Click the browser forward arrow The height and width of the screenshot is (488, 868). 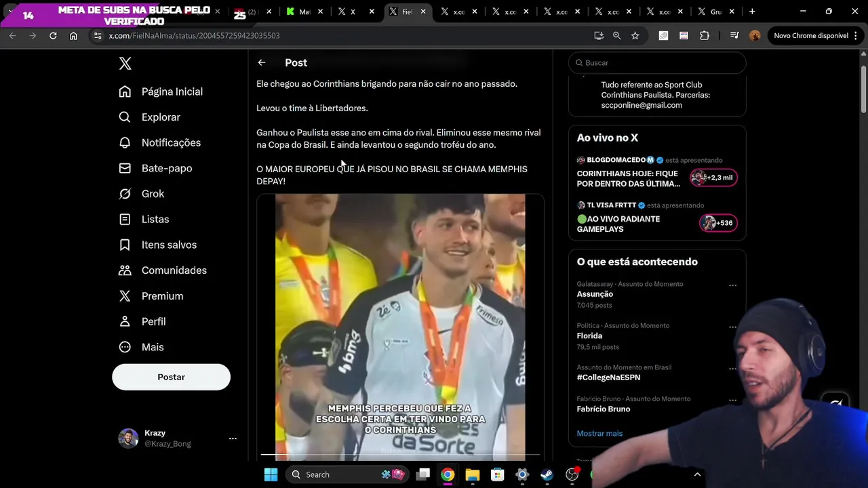click(x=33, y=35)
